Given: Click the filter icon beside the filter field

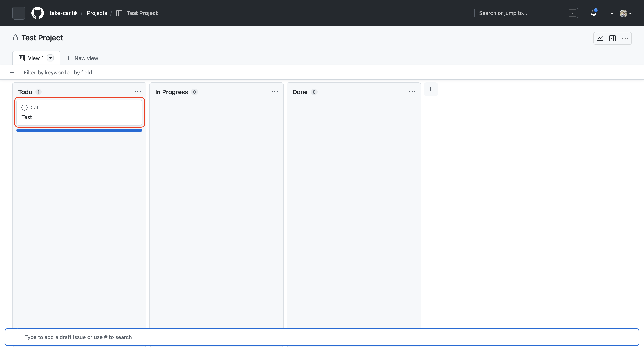Looking at the screenshot, I should (x=12, y=72).
